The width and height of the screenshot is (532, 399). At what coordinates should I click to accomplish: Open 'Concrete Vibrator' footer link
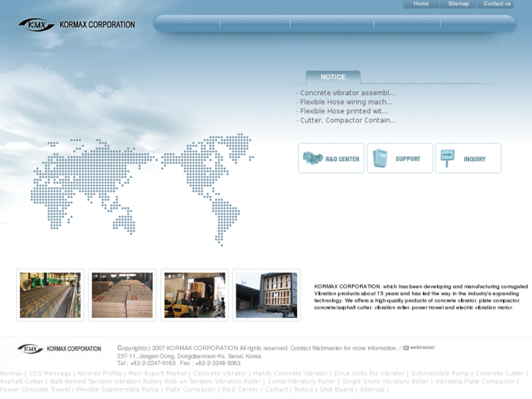220,373
